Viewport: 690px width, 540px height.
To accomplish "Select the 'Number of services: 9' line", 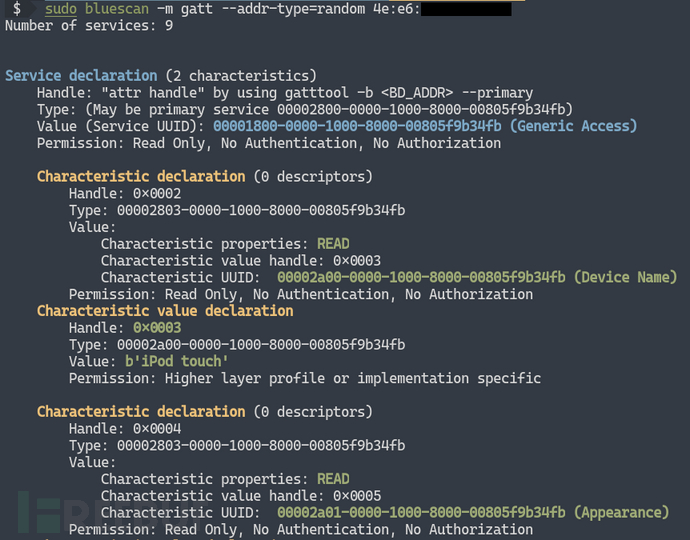I will [89, 26].
